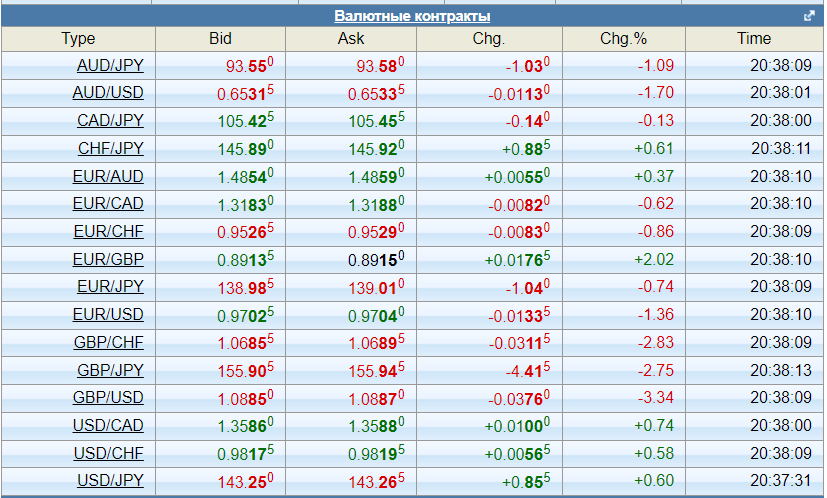Click the Chg.% column header
Screen dimensions: 827x498
(x=623, y=38)
